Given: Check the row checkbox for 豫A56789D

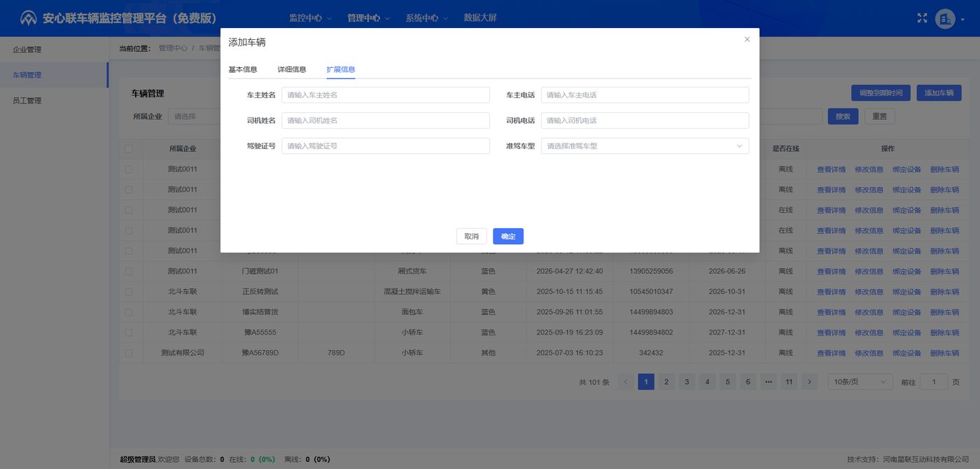Looking at the screenshot, I should pyautogui.click(x=128, y=353).
